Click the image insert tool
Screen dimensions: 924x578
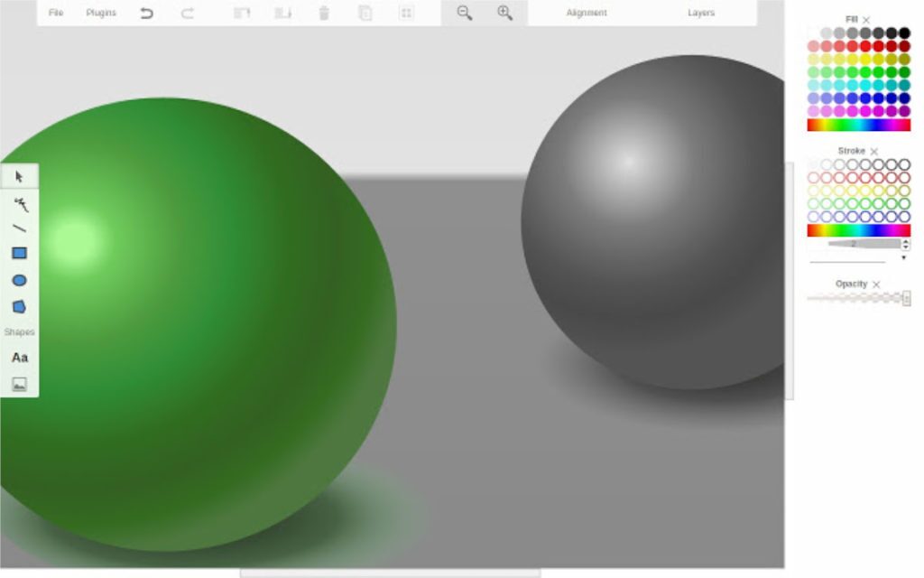point(19,383)
